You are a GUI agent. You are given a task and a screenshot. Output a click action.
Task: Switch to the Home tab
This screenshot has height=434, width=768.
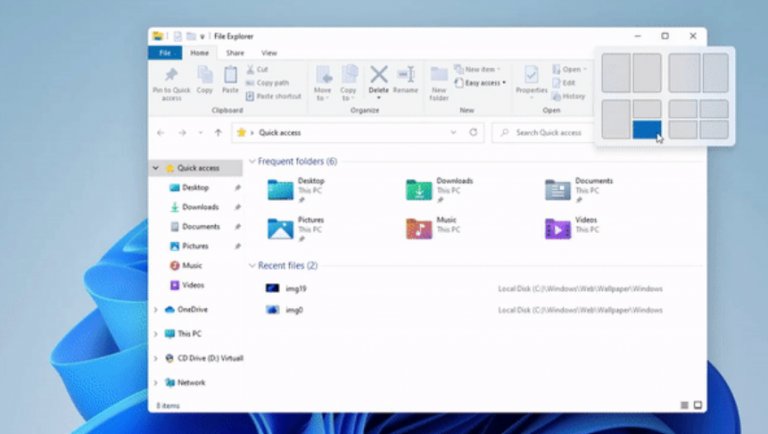click(199, 53)
